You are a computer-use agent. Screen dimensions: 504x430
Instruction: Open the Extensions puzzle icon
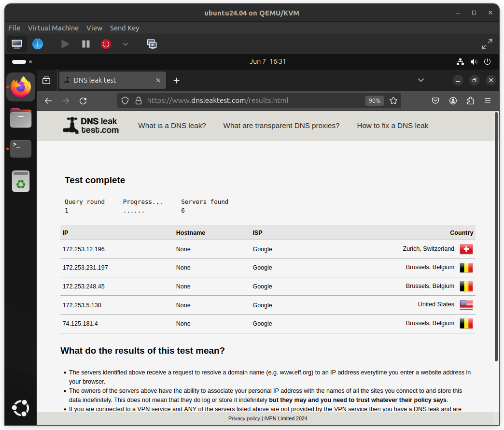tap(470, 100)
